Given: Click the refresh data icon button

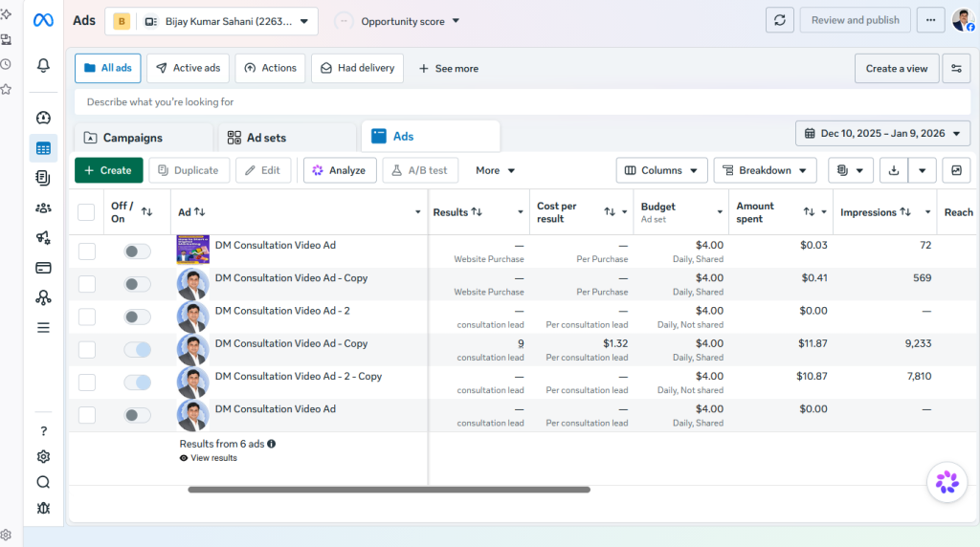Looking at the screenshot, I should click(779, 20).
